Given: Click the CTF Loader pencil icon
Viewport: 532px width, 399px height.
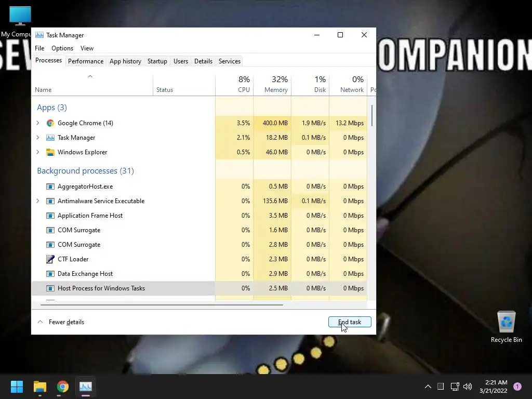Looking at the screenshot, I should [50, 259].
